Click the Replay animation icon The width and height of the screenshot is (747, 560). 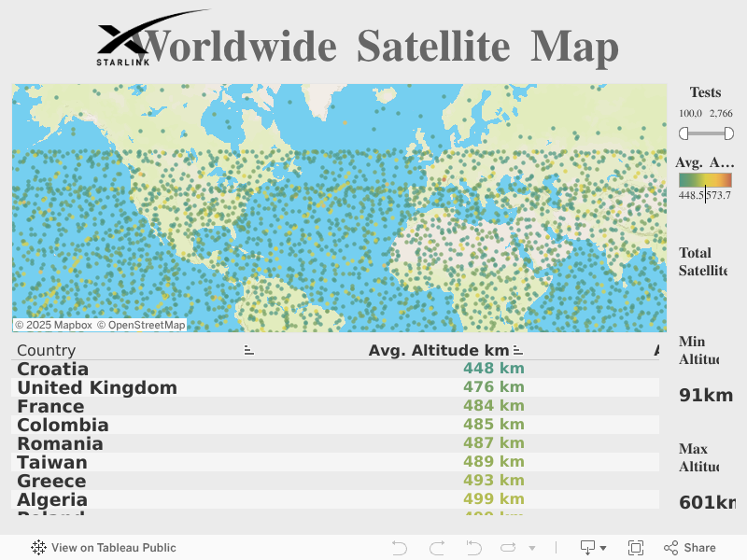click(x=509, y=548)
